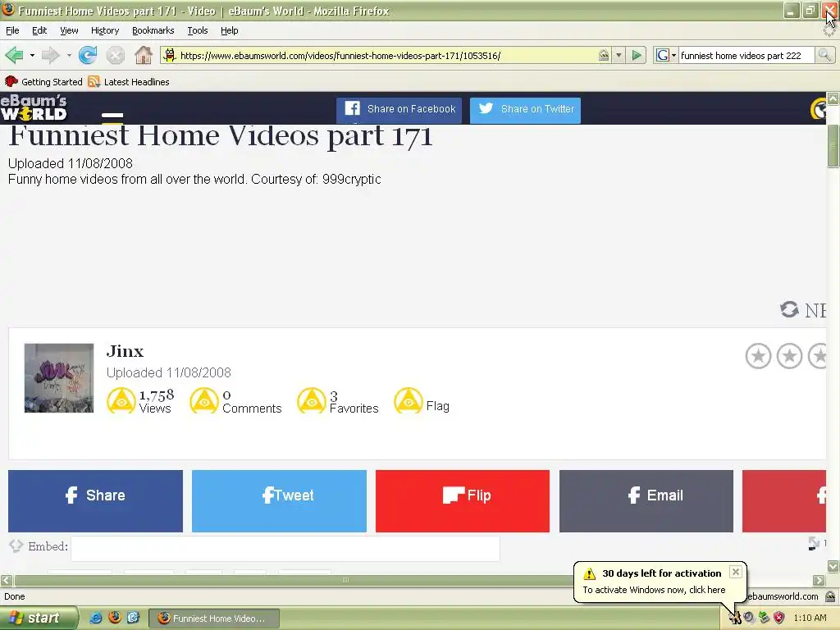Click the search box with funniest home videos

tap(746, 56)
